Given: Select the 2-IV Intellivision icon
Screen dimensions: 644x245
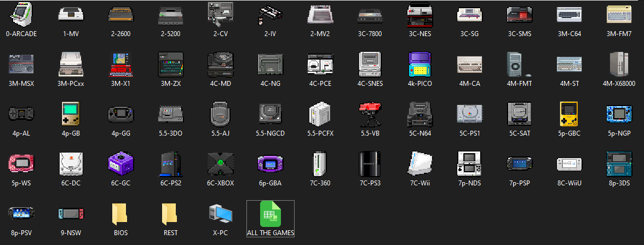Looking at the screenshot, I should pyautogui.click(x=271, y=15).
